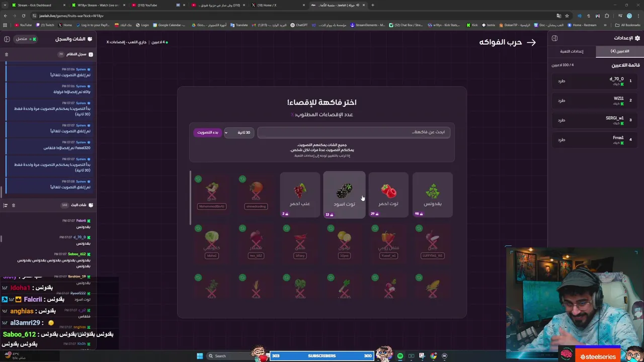This screenshot has width=644, height=362.
Task: Kick player Frras1 with طرد
Action: [561, 139]
